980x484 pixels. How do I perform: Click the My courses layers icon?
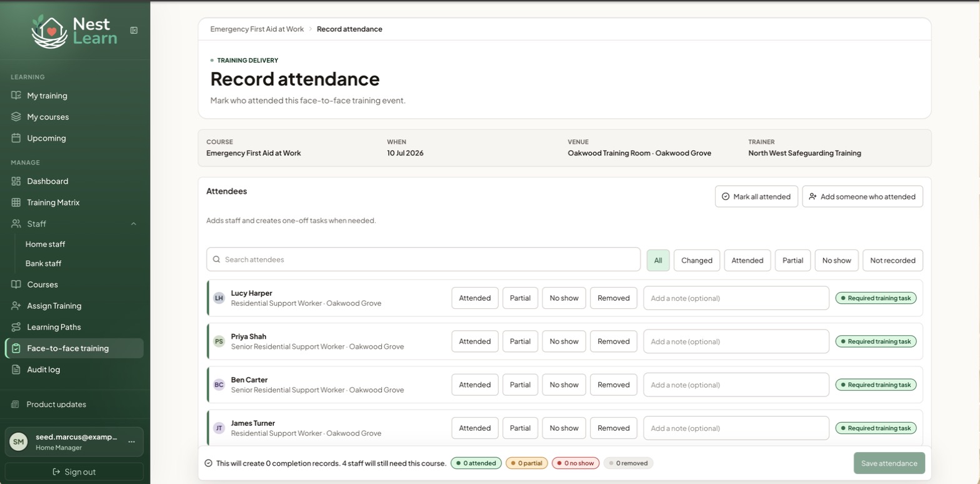[16, 117]
